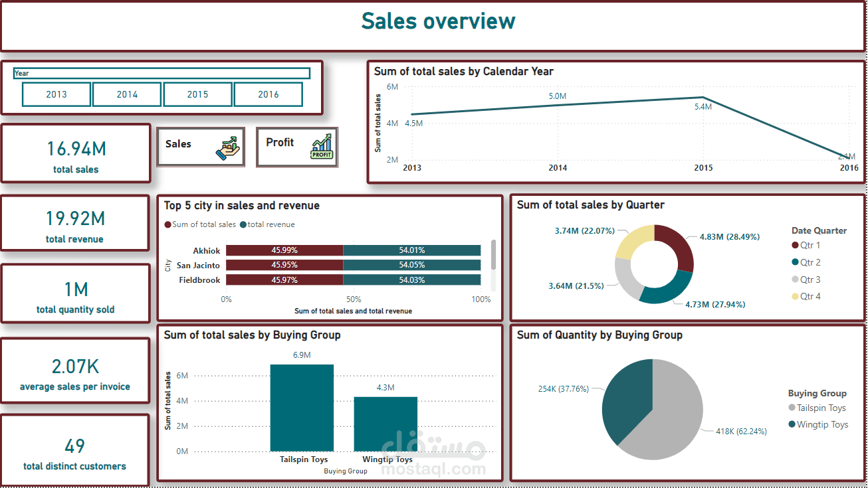
Task: Click the 'Date Quarter' legend heading
Action: [x=819, y=231]
